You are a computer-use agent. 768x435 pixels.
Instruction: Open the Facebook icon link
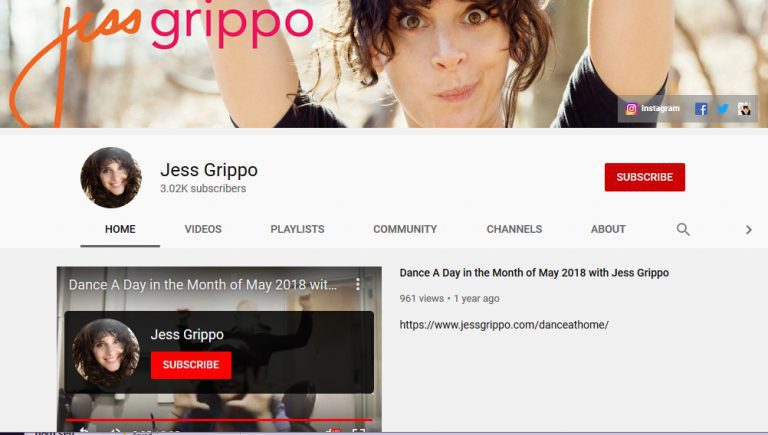click(x=701, y=109)
